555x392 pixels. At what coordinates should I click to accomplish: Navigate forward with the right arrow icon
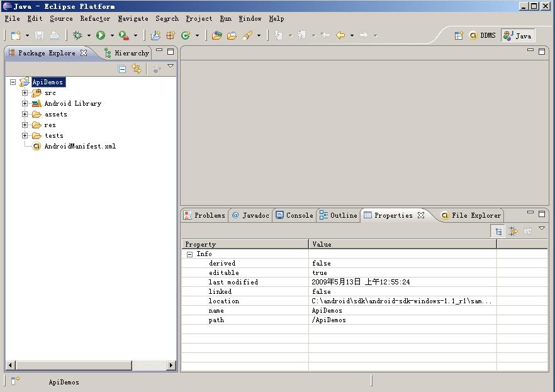364,35
